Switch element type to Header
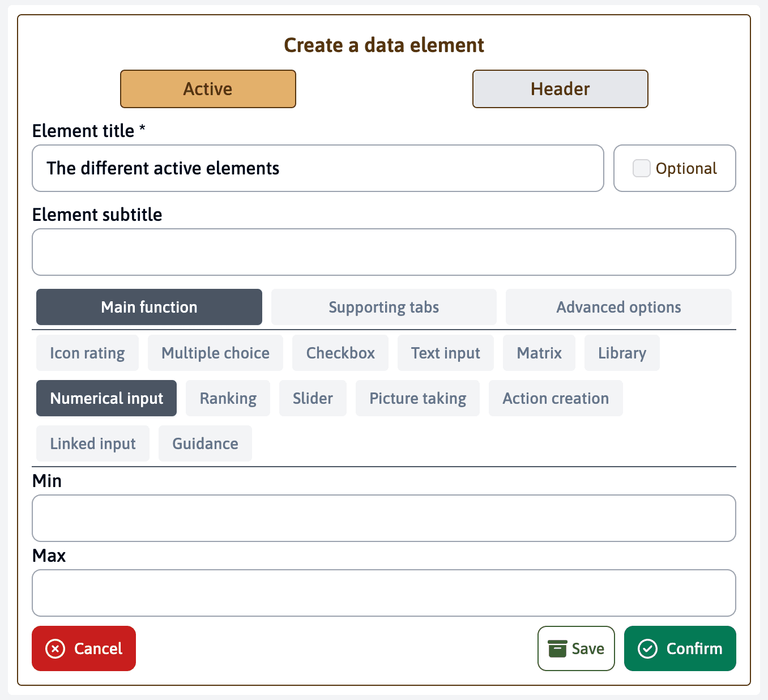This screenshot has height=700, width=768. click(560, 89)
